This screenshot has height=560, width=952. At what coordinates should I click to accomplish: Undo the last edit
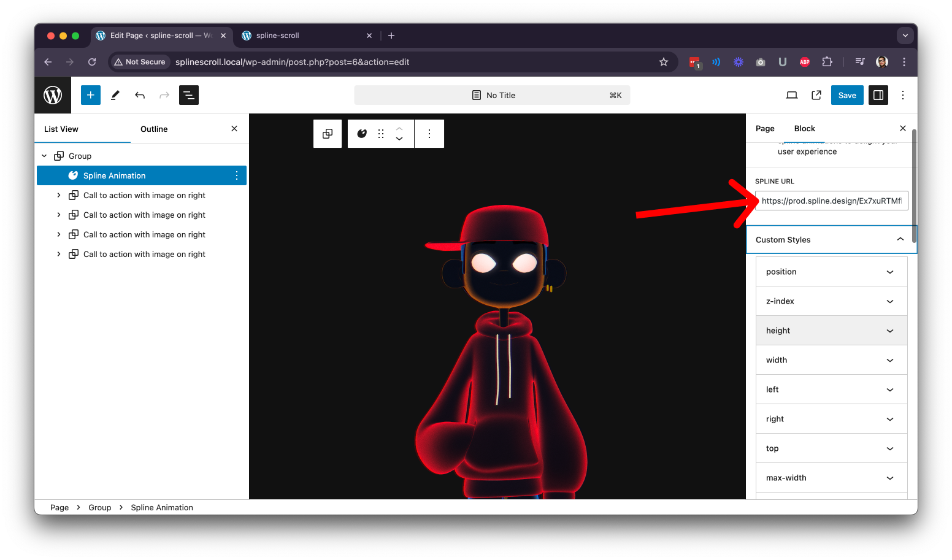pos(140,95)
